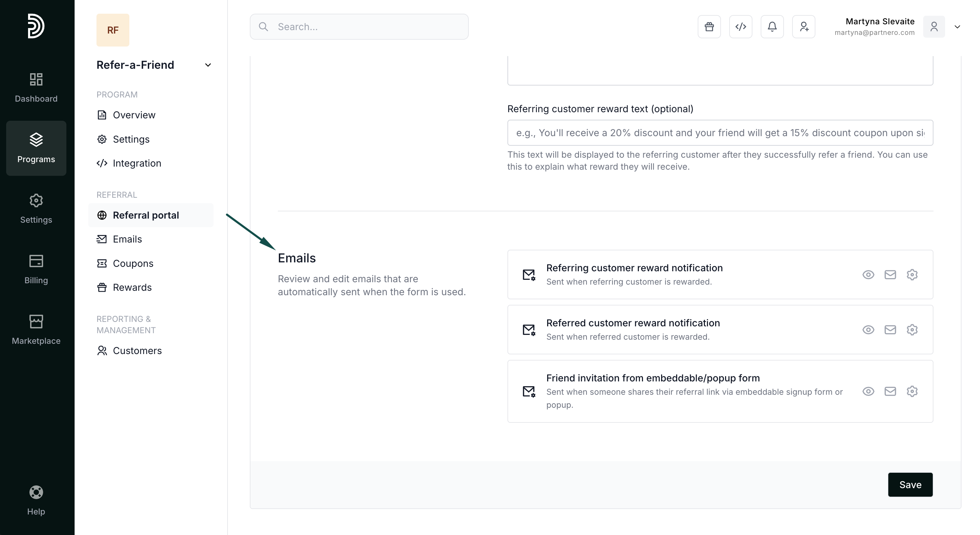Open gear settings for Friend invitation email
This screenshot has height=535, width=980.
[912, 391]
